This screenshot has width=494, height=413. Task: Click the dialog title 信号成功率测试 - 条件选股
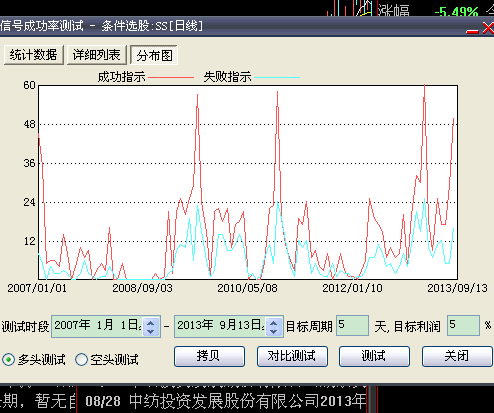[x=101, y=26]
